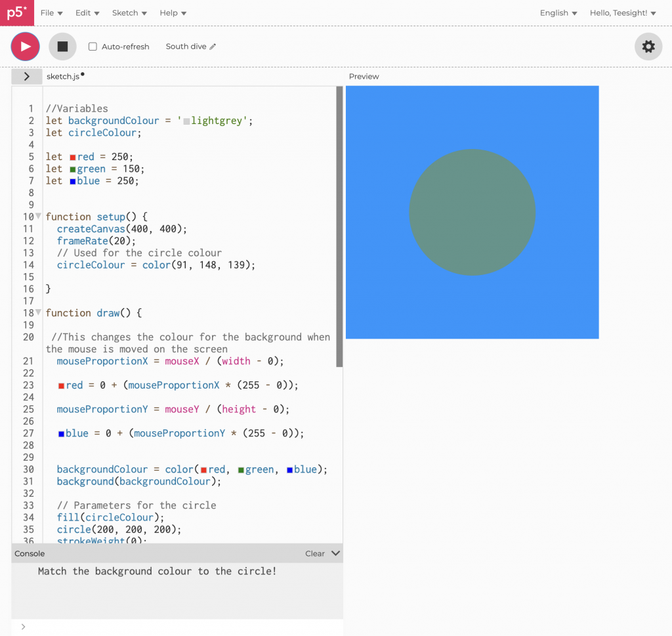672x636 pixels.
Task: Collapse console with the down chevron
Action: point(335,553)
